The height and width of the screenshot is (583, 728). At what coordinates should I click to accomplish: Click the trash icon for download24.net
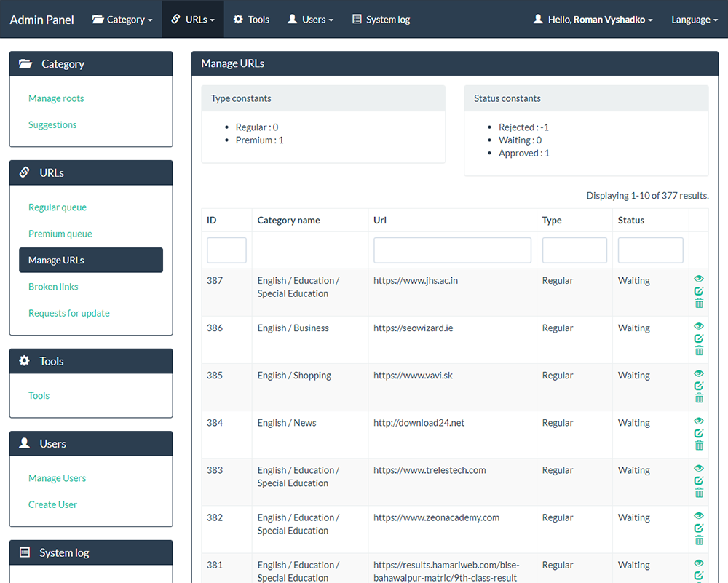[x=699, y=445]
